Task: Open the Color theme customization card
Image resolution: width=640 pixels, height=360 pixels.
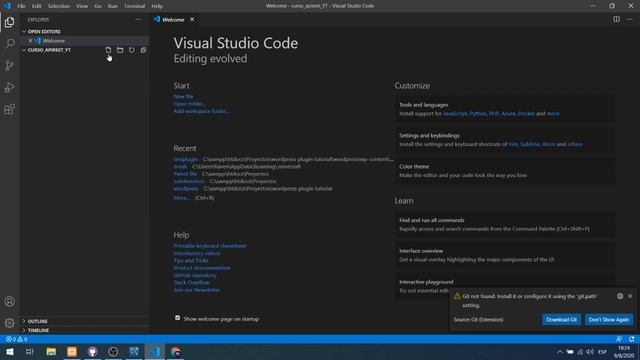Action: coord(505,171)
